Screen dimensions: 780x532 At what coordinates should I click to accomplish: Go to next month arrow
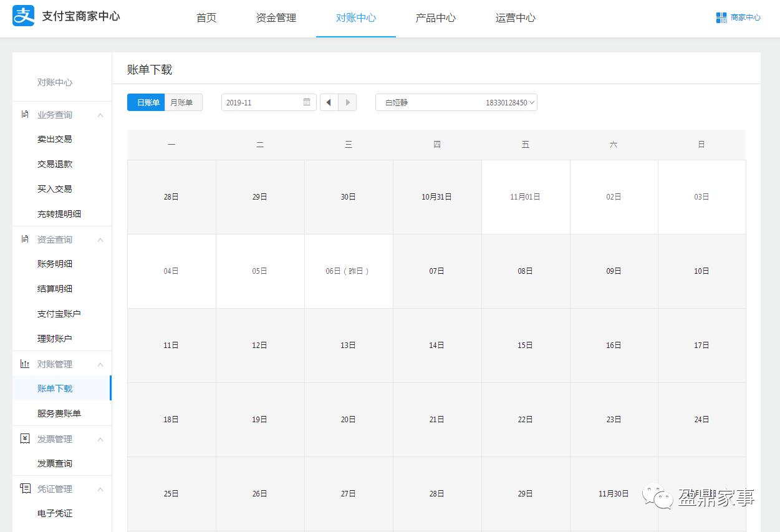coord(347,102)
